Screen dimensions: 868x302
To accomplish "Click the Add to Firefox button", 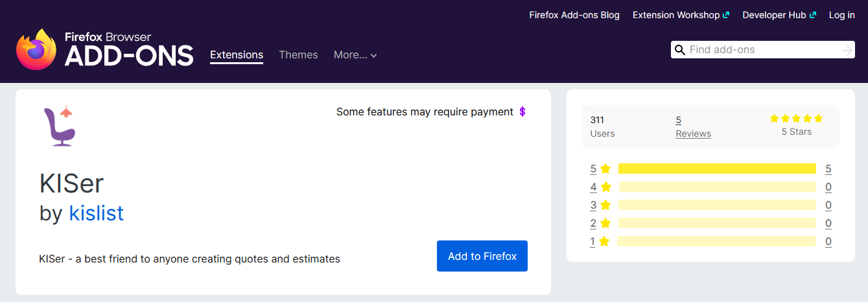I will point(482,256).
